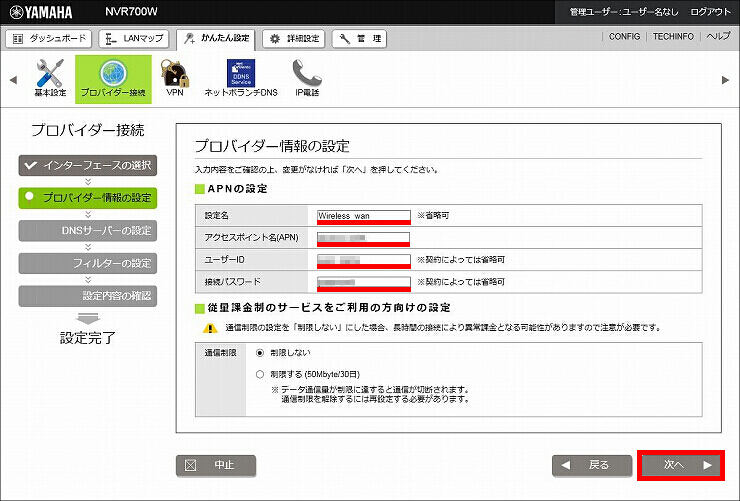Click the left carousel arrow
This screenshot has width=740, height=501.
point(13,80)
